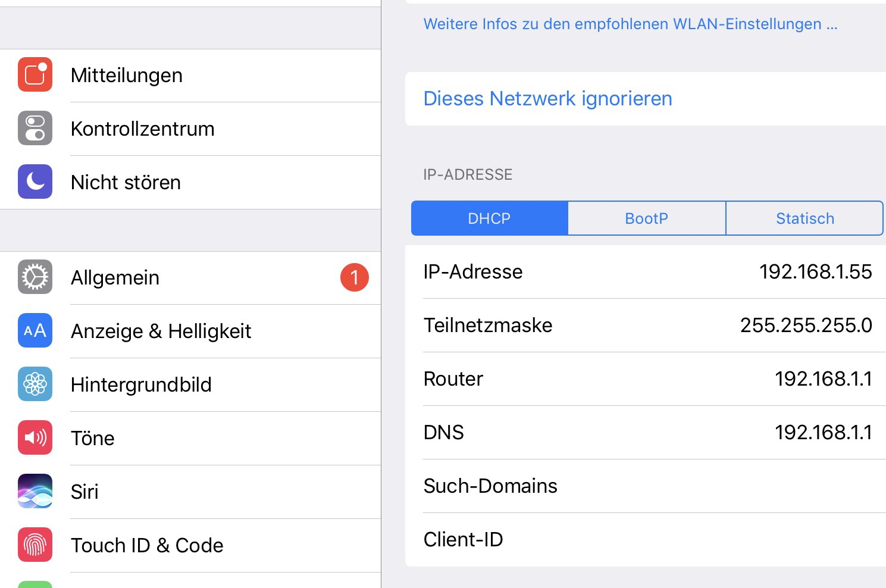Tap the Touch ID fingerprint icon

(x=35, y=545)
